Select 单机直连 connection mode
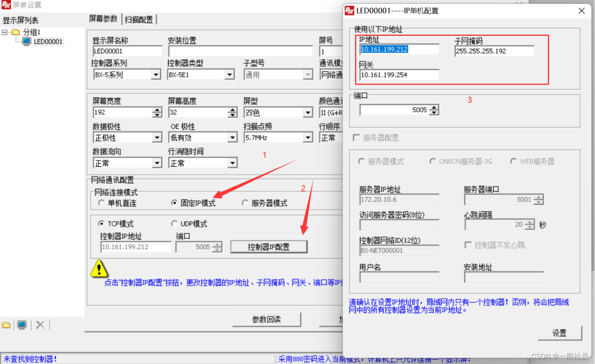The height and width of the screenshot is (364, 595). (x=101, y=203)
